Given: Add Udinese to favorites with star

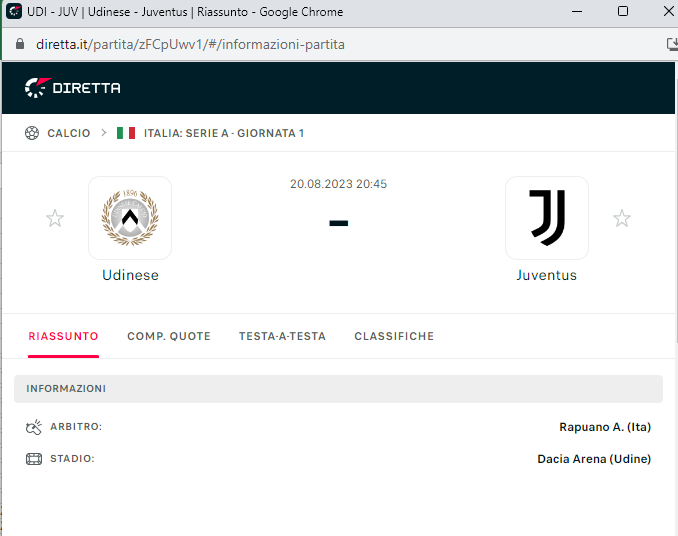Looking at the screenshot, I should tap(55, 218).
